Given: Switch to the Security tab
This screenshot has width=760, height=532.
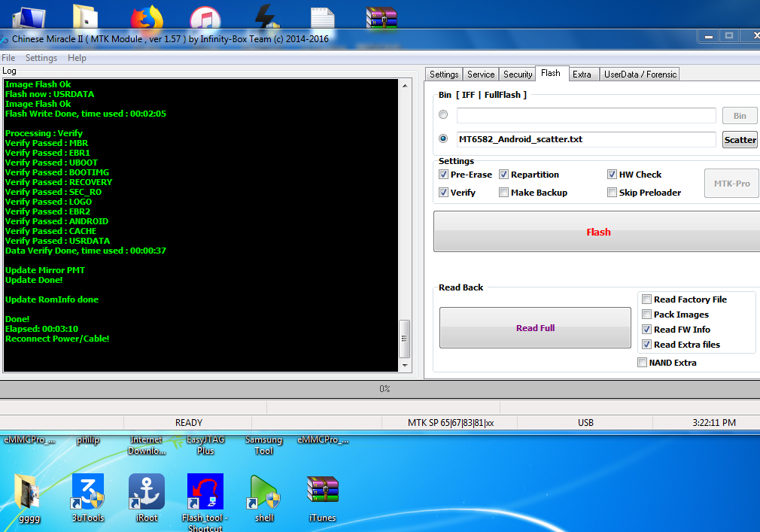Looking at the screenshot, I should coord(517,74).
